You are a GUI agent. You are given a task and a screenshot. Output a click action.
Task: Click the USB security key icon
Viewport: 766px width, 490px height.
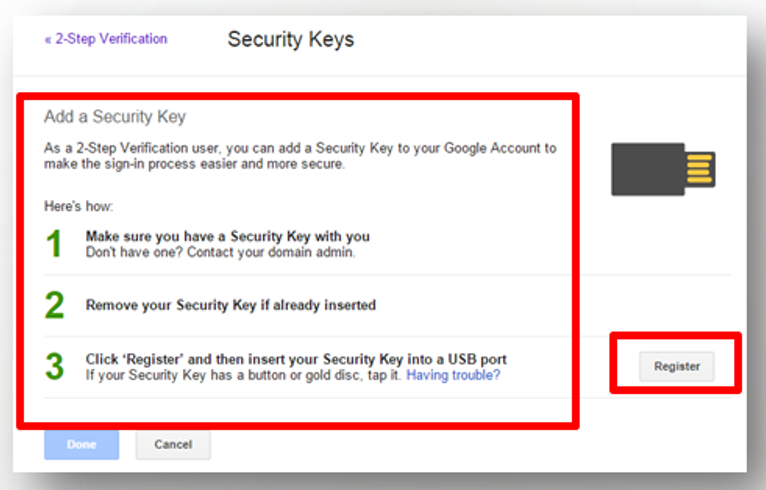(x=663, y=169)
